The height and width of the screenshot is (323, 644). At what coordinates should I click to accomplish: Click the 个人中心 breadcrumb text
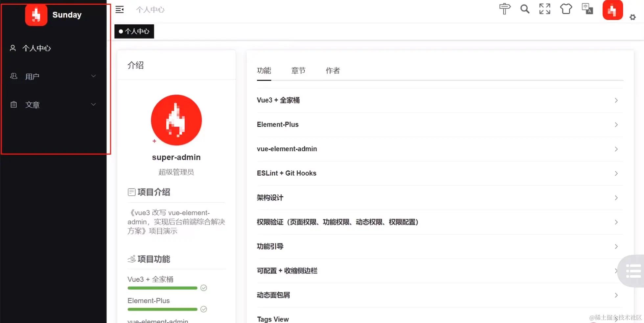tap(150, 10)
